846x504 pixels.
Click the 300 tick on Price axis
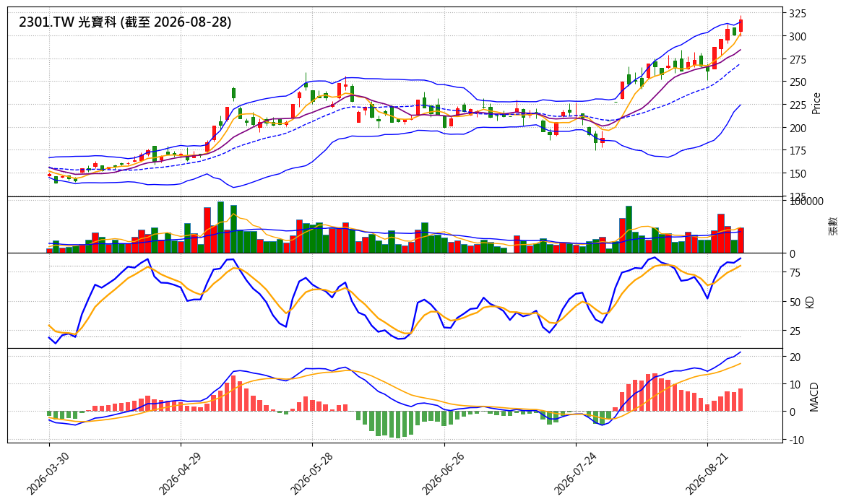point(797,37)
